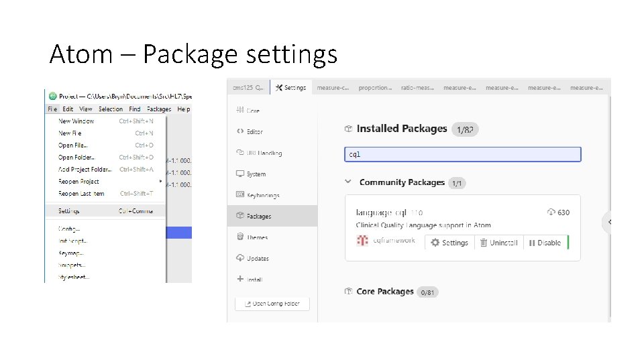Image resolution: width=644 pixels, height=362 pixels.
Task: Click the Installed Packages count badge 1/82
Action: click(465, 129)
